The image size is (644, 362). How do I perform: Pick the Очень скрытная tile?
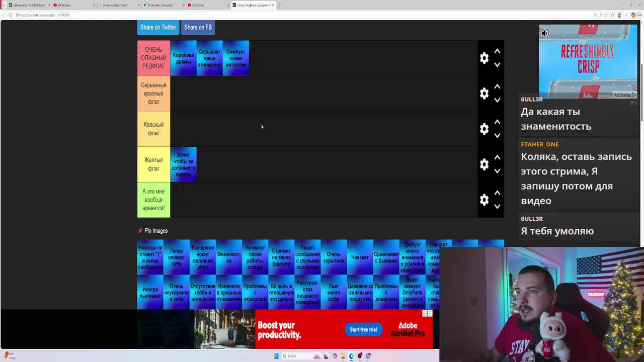334,257
